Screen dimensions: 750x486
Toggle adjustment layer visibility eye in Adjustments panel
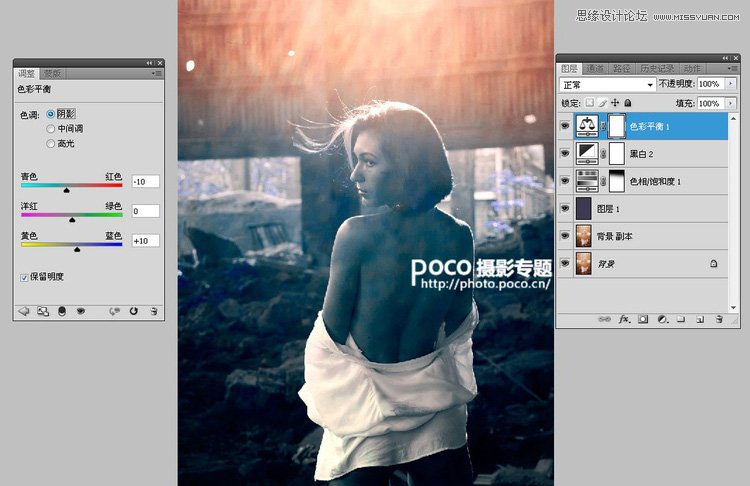pyautogui.click(x=80, y=311)
